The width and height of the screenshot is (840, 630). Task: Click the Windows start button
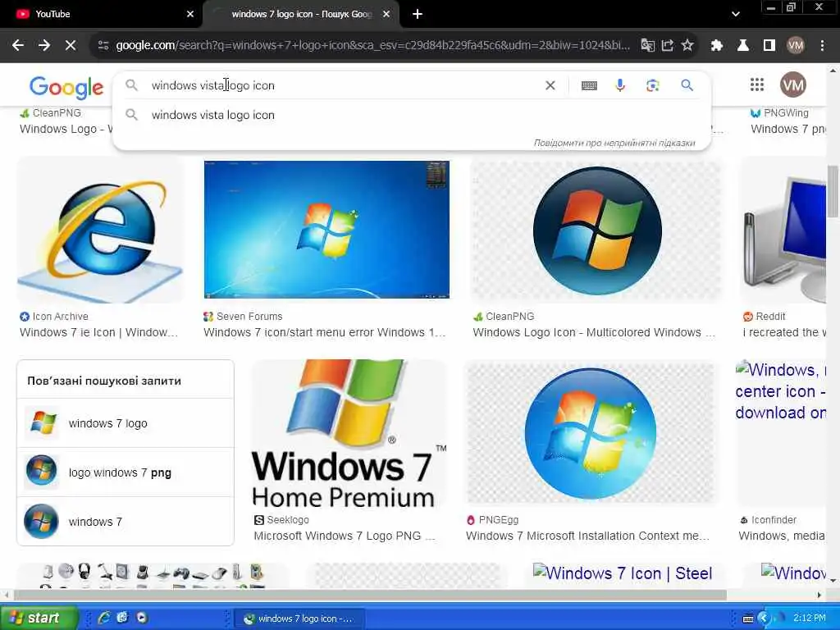(38, 619)
